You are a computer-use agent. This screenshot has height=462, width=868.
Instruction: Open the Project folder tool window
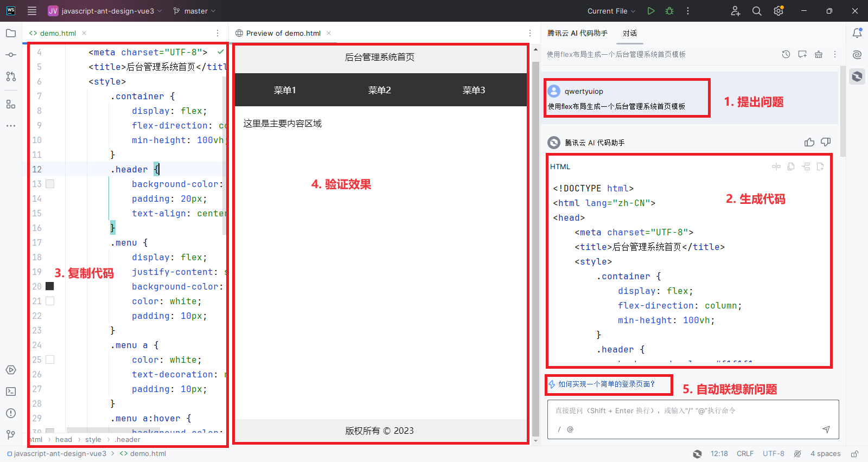(x=11, y=33)
